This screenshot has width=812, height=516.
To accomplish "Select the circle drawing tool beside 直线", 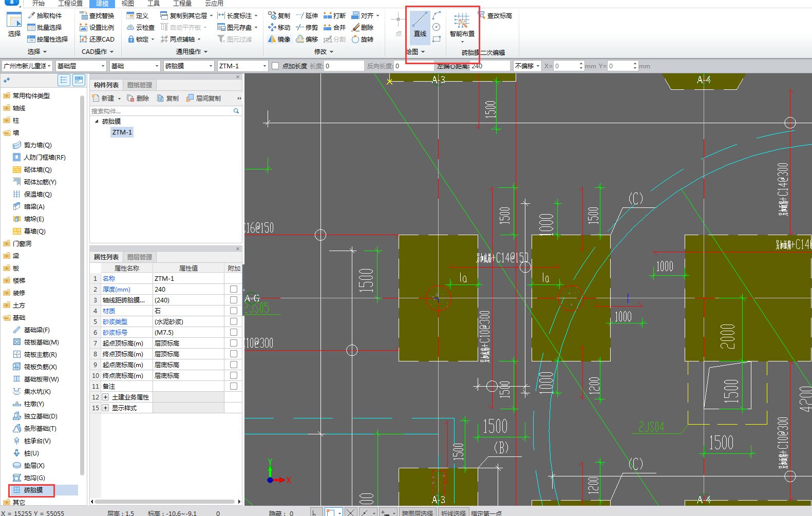I will point(437,27).
